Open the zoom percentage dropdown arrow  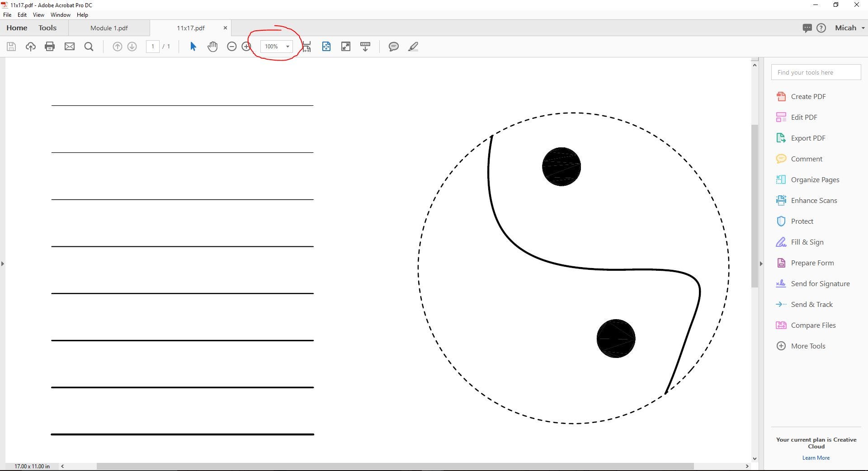pos(288,47)
